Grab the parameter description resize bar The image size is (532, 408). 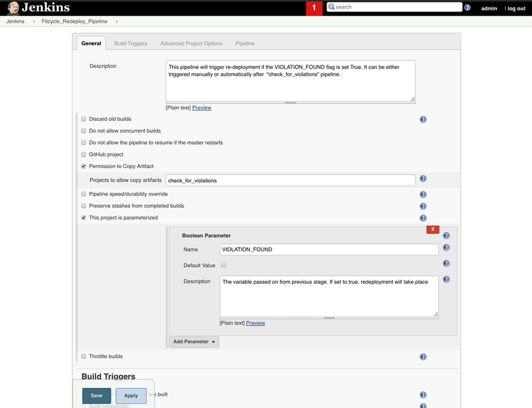click(329, 318)
